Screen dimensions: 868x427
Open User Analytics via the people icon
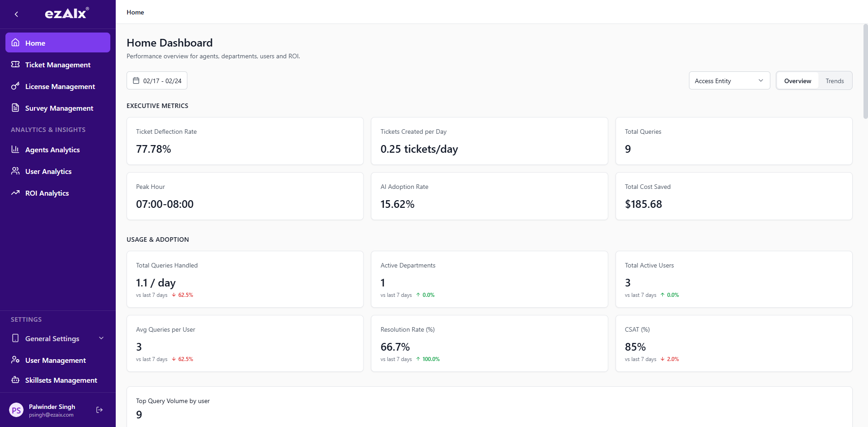click(x=16, y=171)
